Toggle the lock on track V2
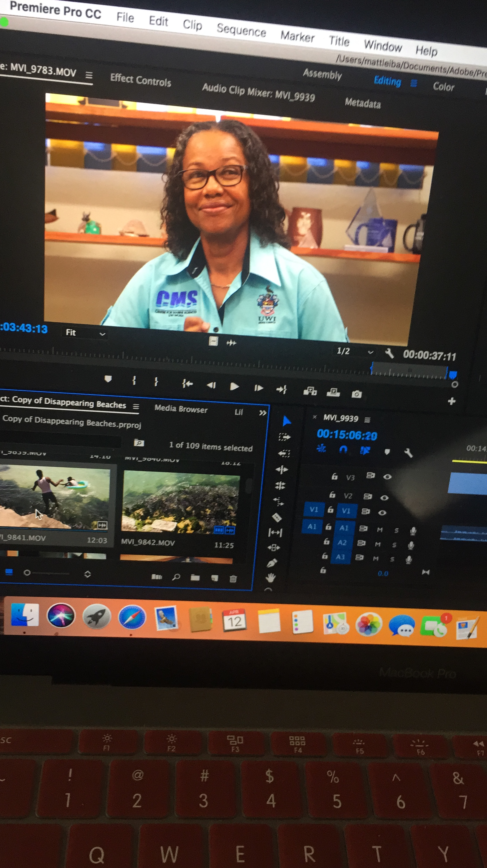 click(332, 495)
